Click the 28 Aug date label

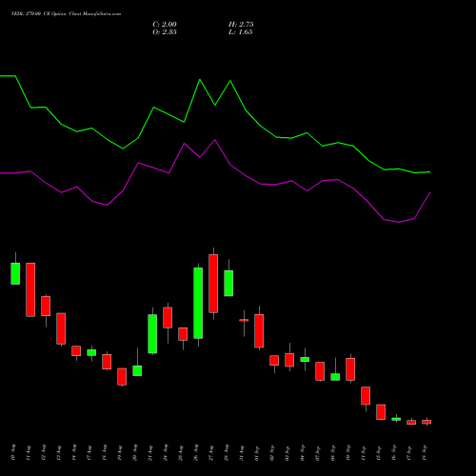click(x=227, y=452)
